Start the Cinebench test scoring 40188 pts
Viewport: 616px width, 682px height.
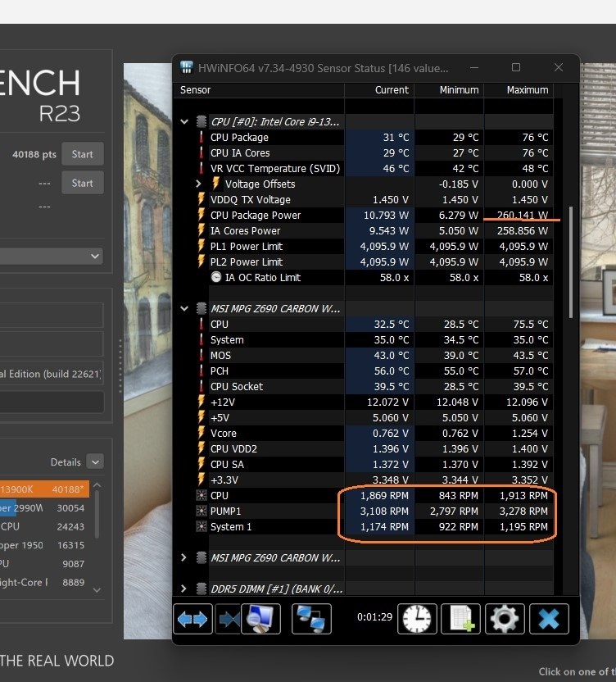pos(82,154)
